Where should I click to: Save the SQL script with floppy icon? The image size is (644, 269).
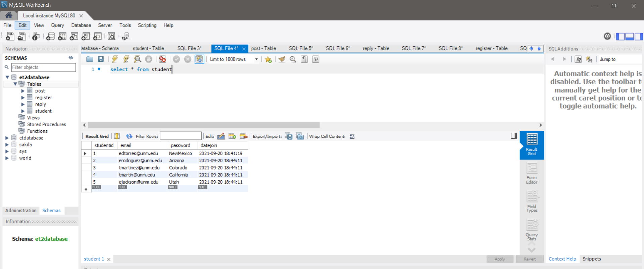point(101,59)
